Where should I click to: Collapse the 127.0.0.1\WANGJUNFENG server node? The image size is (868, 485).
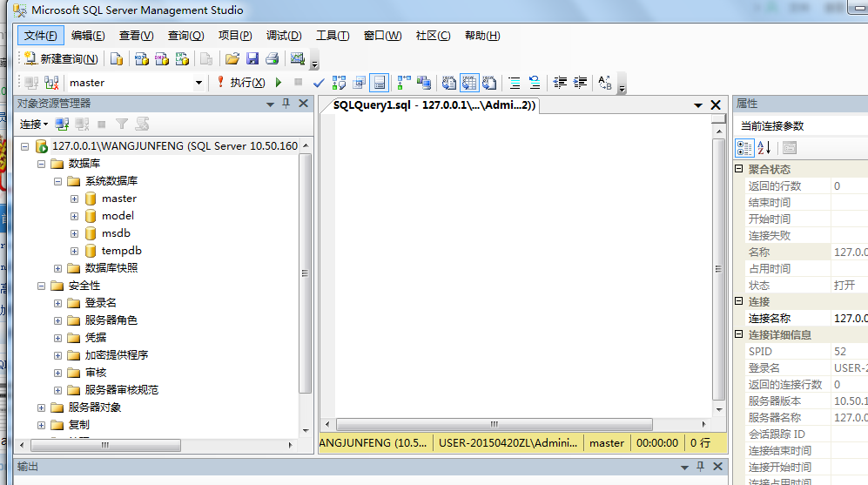[24, 146]
